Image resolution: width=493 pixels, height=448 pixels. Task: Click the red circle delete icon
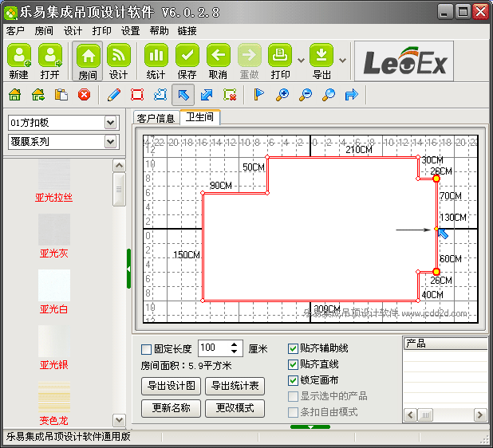click(x=84, y=95)
